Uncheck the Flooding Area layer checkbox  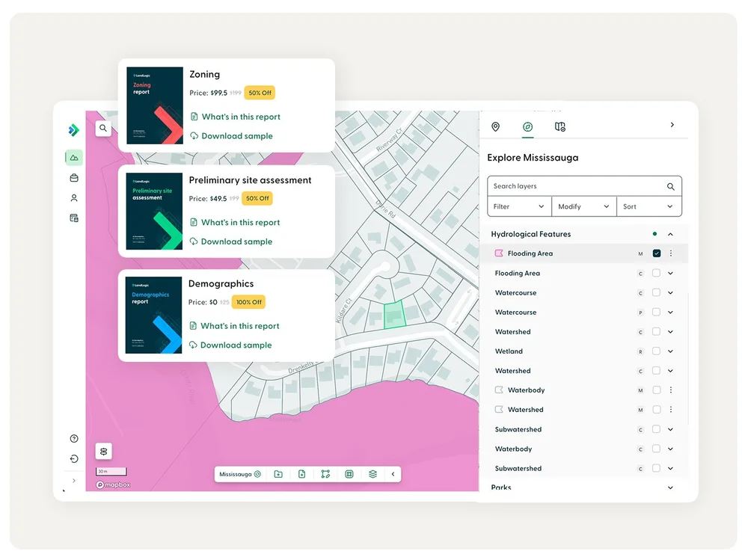coord(656,253)
